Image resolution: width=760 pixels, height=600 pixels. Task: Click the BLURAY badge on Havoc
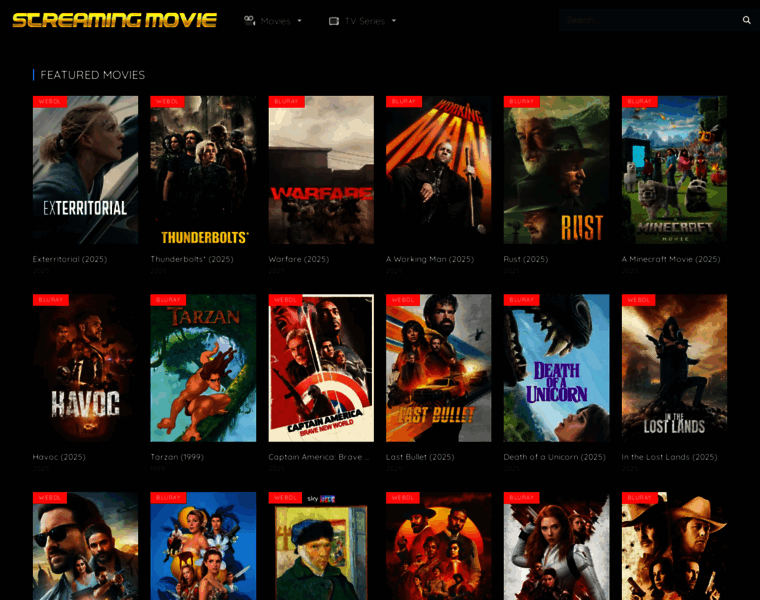pyautogui.click(x=51, y=300)
